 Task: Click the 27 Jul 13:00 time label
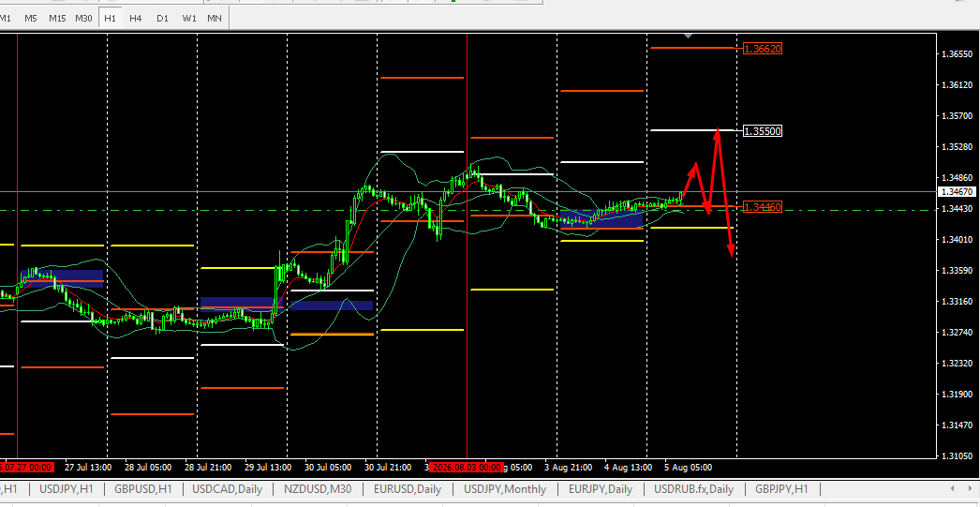tap(88, 467)
